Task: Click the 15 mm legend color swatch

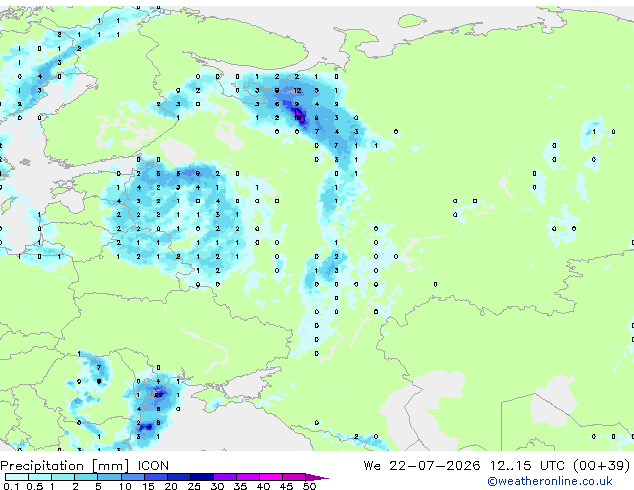Action: [156, 477]
